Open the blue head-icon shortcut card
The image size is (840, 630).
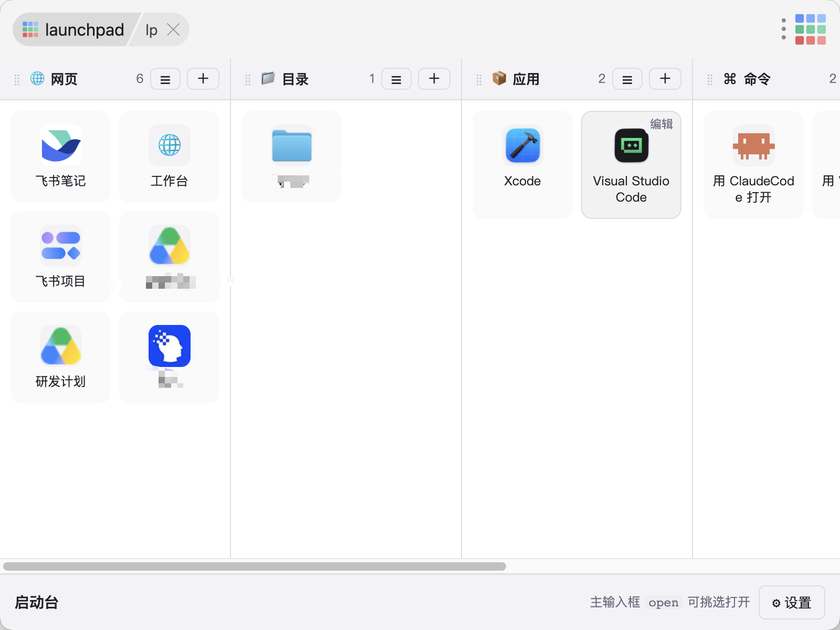point(169,357)
